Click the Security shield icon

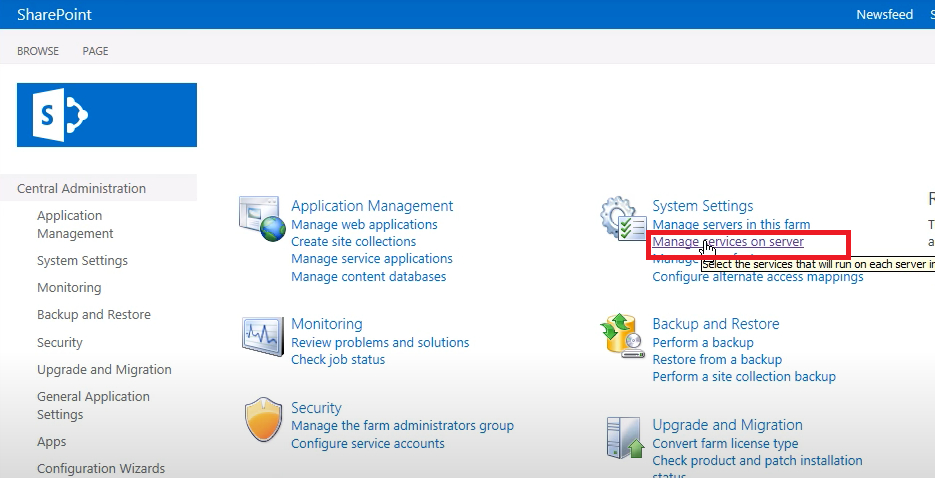click(x=263, y=420)
